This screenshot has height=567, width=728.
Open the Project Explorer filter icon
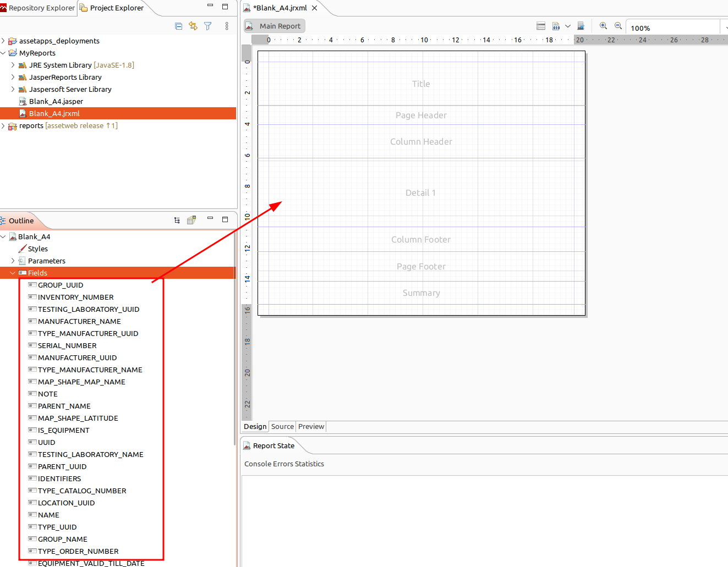tap(208, 26)
